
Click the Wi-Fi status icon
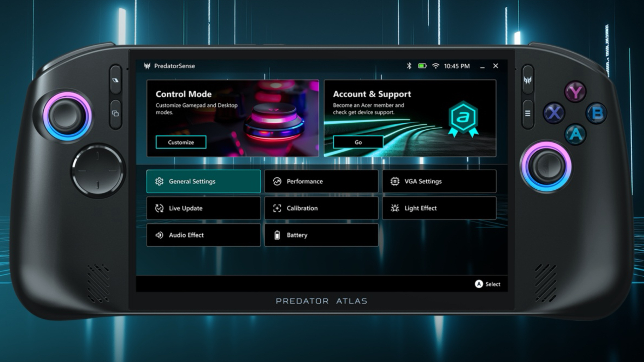pos(435,66)
